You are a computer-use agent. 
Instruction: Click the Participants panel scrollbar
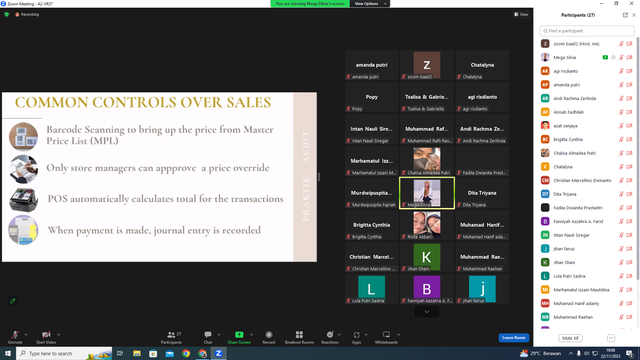pyautogui.click(x=638, y=158)
